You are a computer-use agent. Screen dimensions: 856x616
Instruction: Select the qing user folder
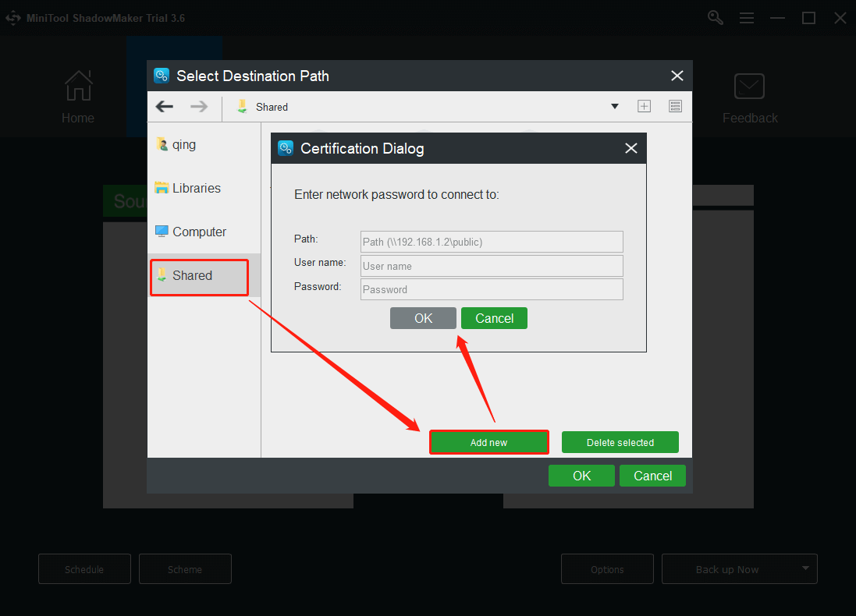point(204,144)
